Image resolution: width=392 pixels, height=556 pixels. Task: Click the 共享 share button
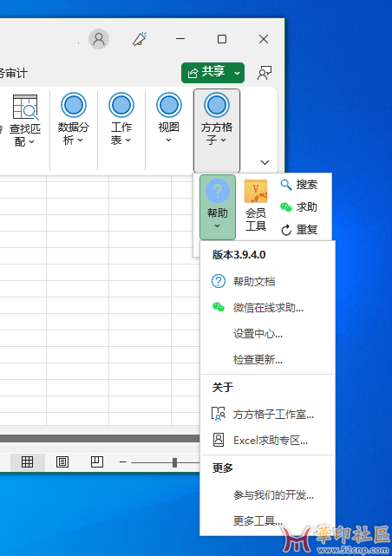[x=212, y=73]
